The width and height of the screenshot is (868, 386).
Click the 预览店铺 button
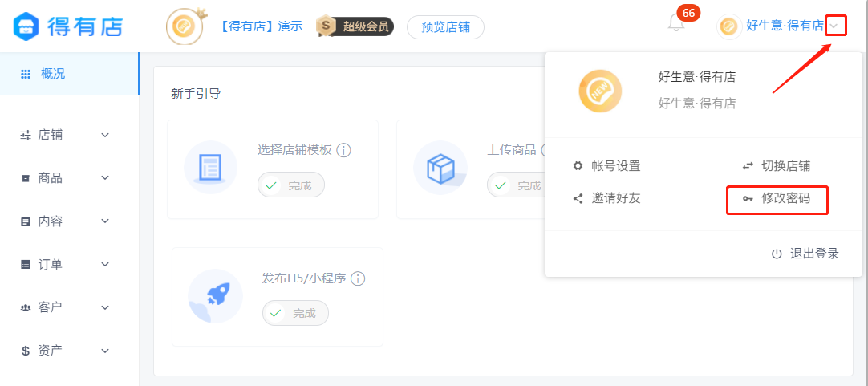click(445, 27)
